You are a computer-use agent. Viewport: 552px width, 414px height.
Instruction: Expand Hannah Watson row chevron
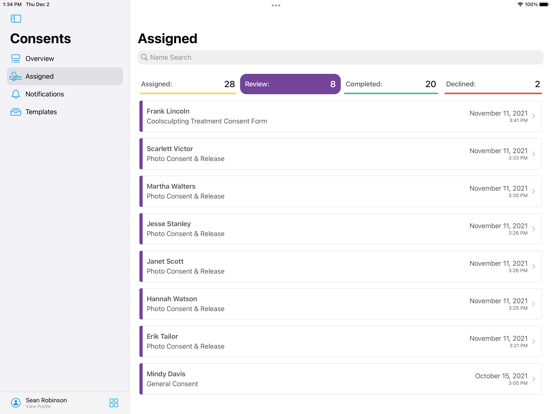(x=534, y=304)
